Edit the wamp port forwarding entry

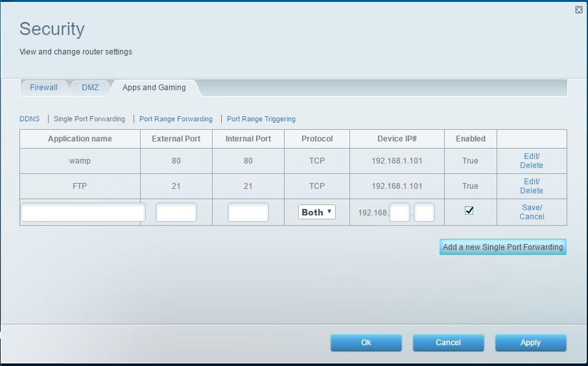pyautogui.click(x=532, y=156)
